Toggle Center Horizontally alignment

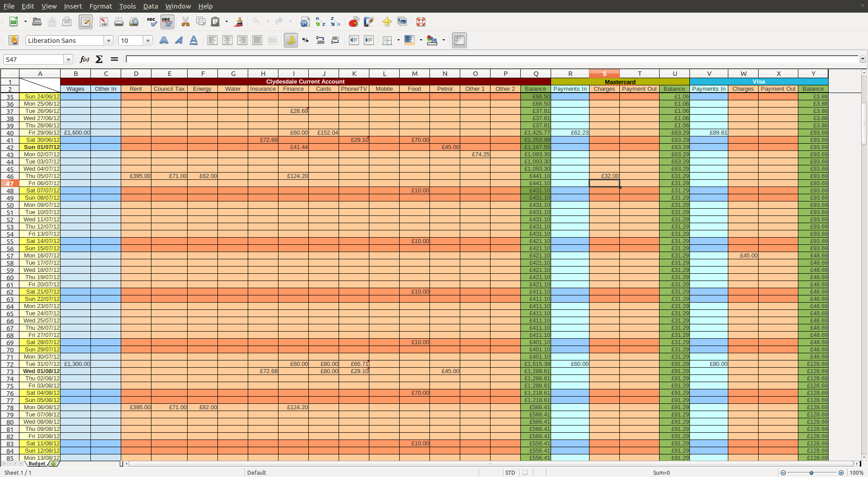point(227,40)
